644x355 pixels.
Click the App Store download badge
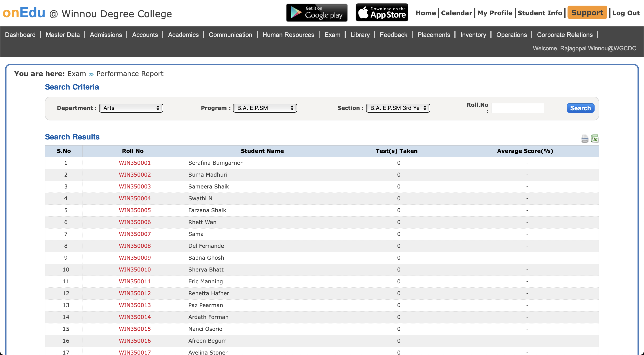click(x=382, y=13)
